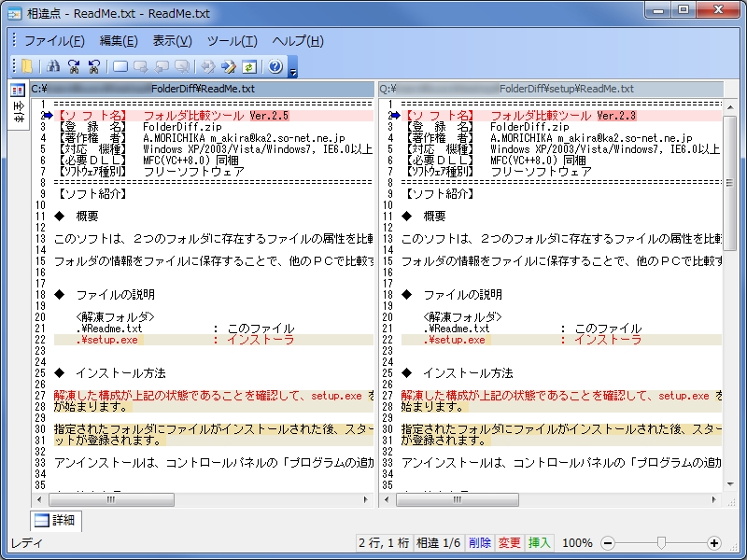
Task: Click the split-view icon in the left sidebar
Action: (16, 90)
